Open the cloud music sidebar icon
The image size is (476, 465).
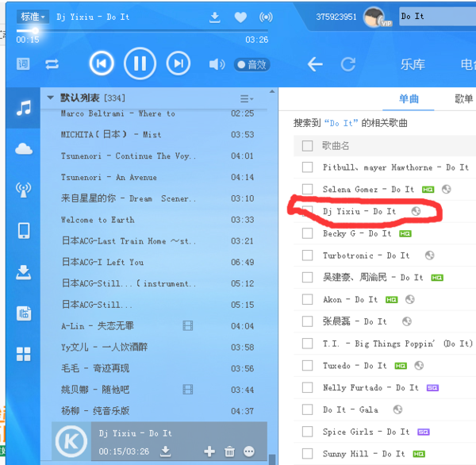24,149
